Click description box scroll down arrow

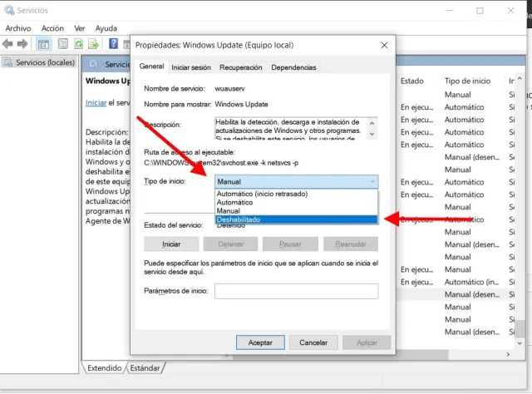[x=372, y=134]
